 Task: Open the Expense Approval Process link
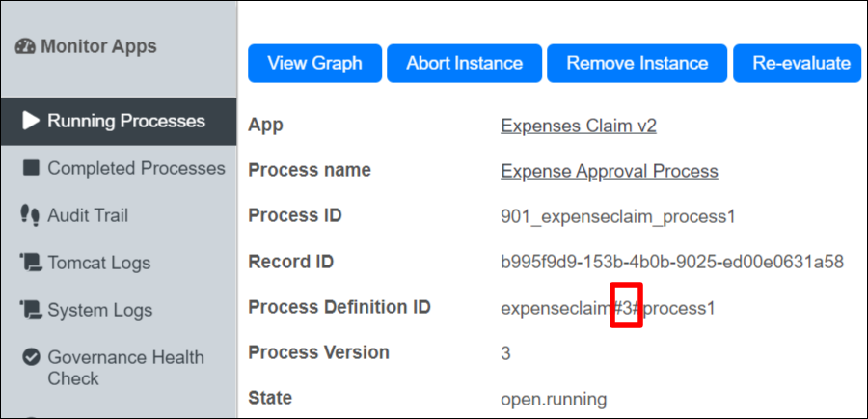[610, 171]
